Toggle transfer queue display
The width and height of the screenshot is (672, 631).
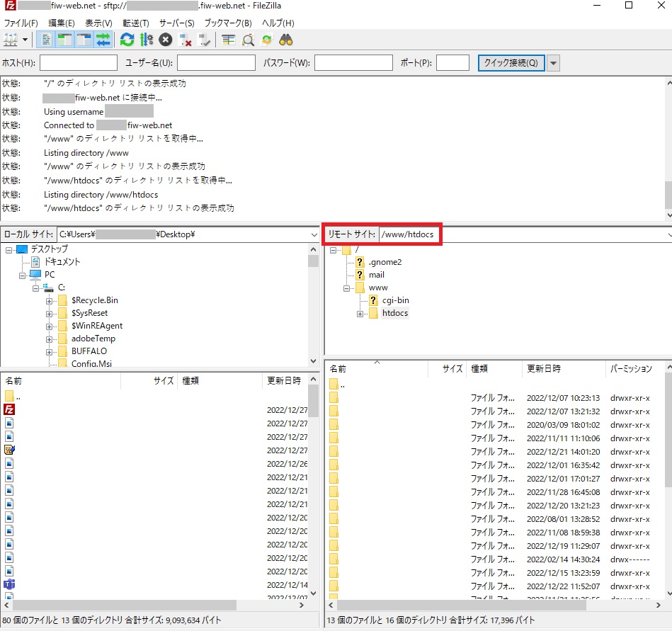click(103, 40)
